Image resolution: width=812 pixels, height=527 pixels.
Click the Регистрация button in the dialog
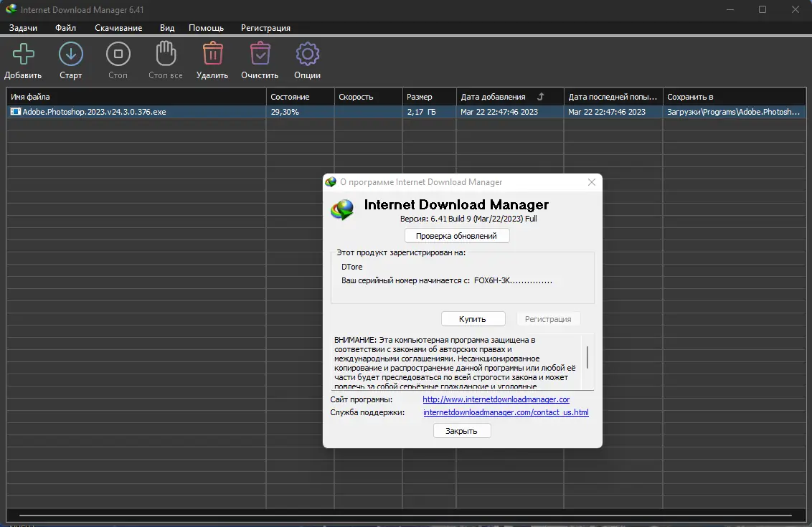click(548, 318)
